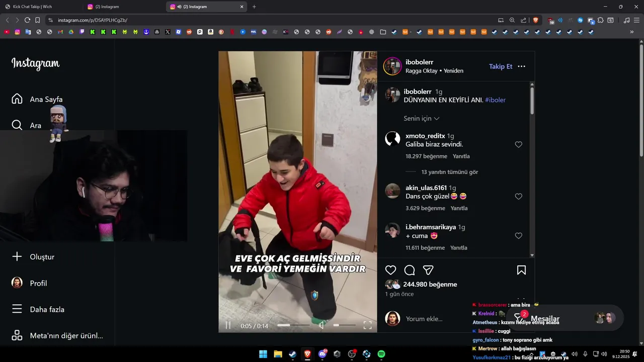Like i.behramsarikaya's comment

pos(519,235)
